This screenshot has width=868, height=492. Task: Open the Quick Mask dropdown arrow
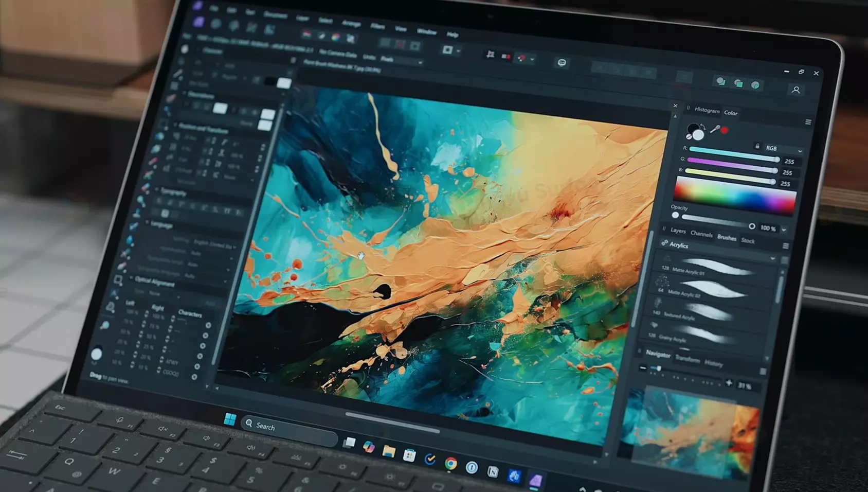[x=458, y=51]
